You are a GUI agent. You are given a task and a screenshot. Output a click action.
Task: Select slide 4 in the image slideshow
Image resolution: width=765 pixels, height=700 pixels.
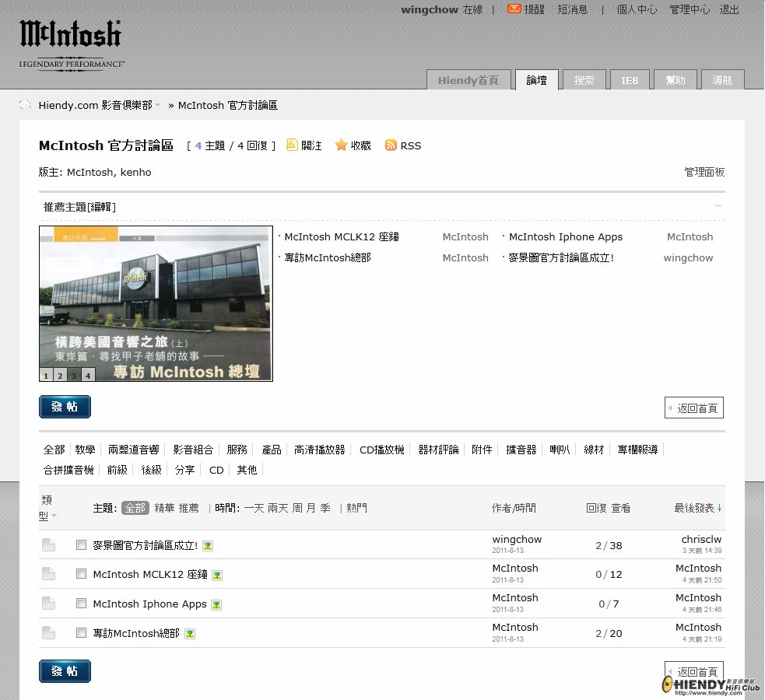pos(88,376)
